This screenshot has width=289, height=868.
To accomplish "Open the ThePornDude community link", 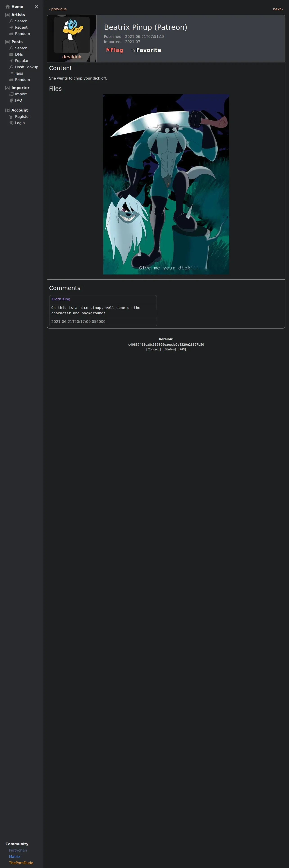I will (x=21, y=863).
